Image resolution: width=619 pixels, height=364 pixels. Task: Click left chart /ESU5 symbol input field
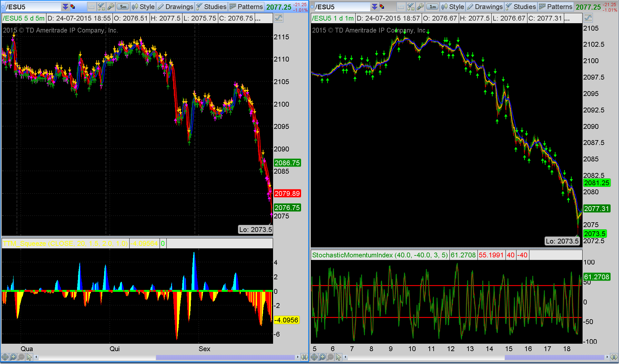click(x=32, y=7)
